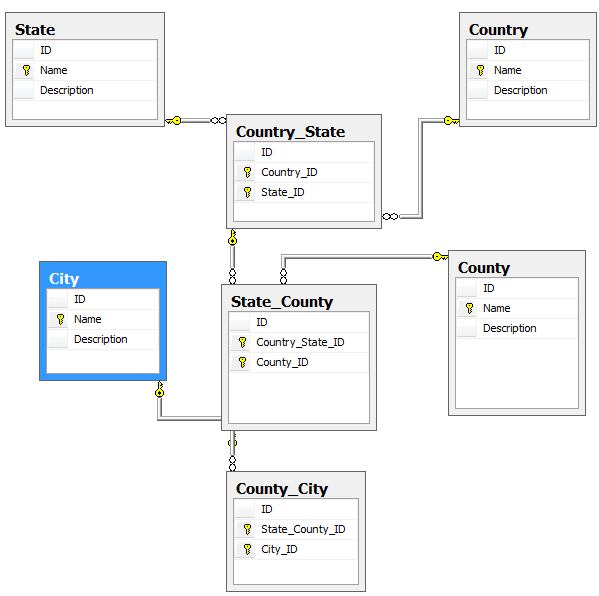
Task: Select the ID row of Country table
Action: [x=528, y=50]
